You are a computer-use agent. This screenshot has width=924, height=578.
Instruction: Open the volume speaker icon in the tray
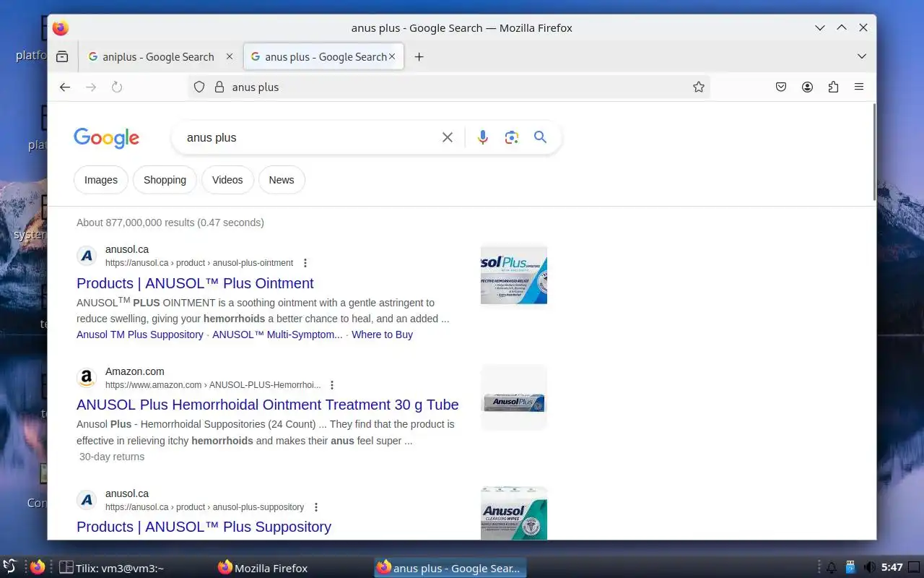(870, 567)
